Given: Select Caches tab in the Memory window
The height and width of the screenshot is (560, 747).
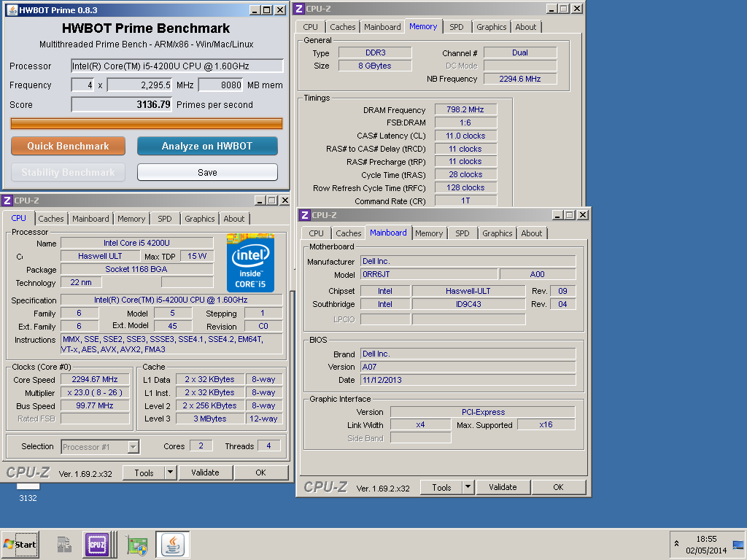Looking at the screenshot, I should click(343, 27).
